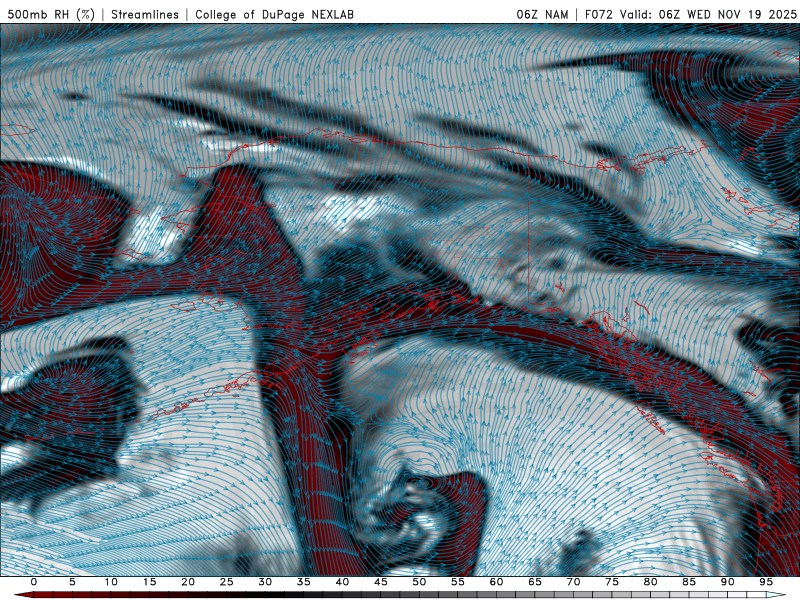Viewport: 800px width, 600px height.
Task: Click the "College of DuPage NEXLAB" text
Action: (x=274, y=14)
